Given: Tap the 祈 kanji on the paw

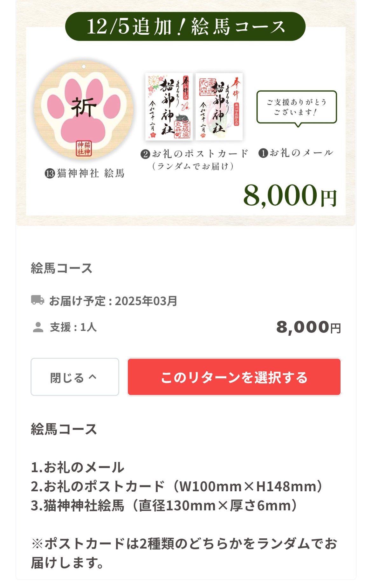Looking at the screenshot, I should [x=84, y=107].
